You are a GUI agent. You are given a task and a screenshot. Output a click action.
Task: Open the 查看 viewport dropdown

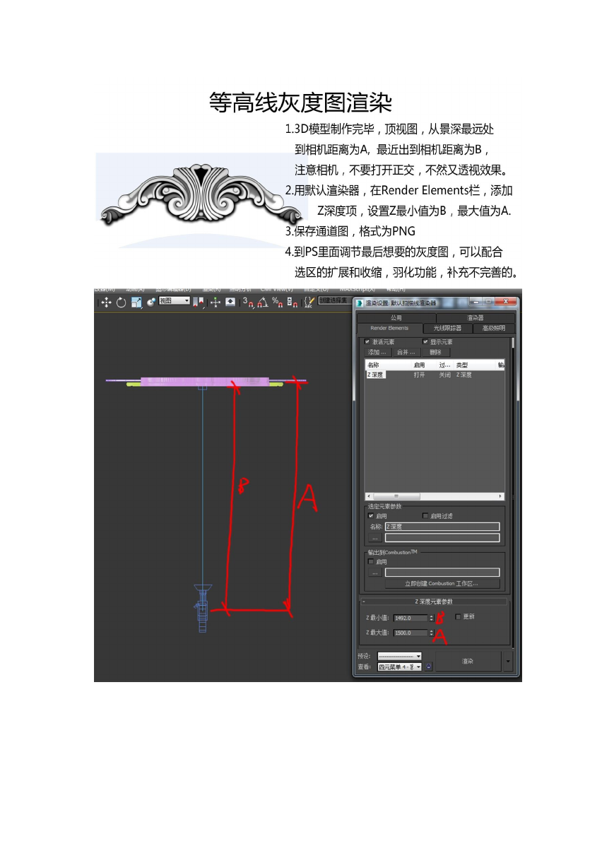point(399,667)
